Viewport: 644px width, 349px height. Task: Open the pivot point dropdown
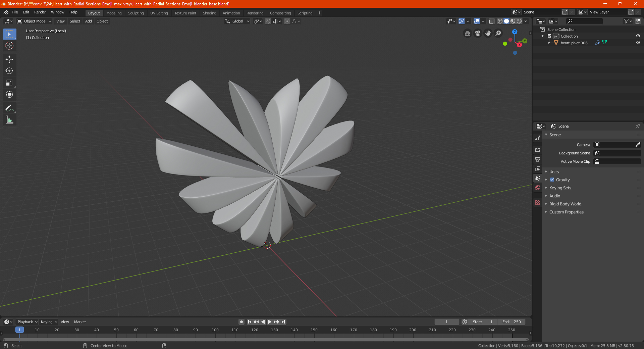click(x=258, y=21)
